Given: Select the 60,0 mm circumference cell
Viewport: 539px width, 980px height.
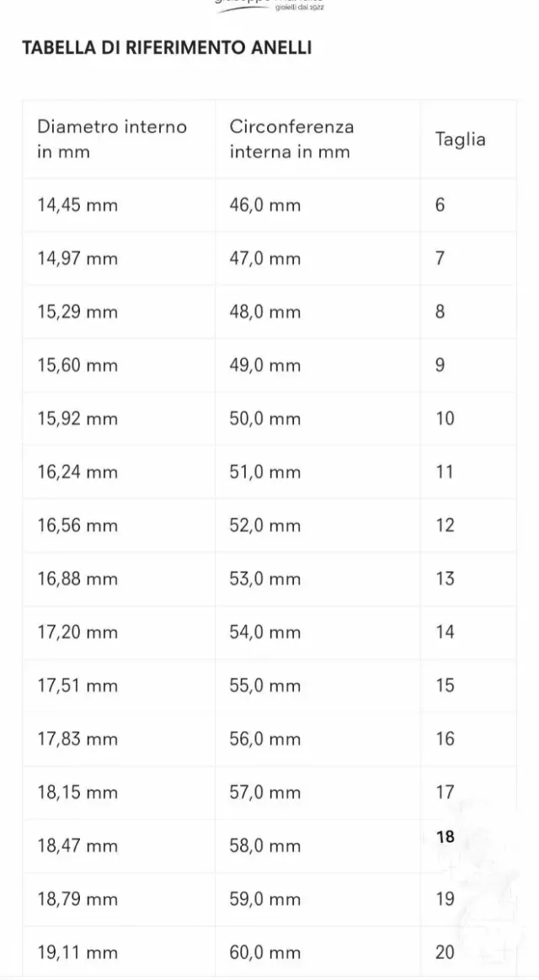Looking at the screenshot, I should pos(264,952).
